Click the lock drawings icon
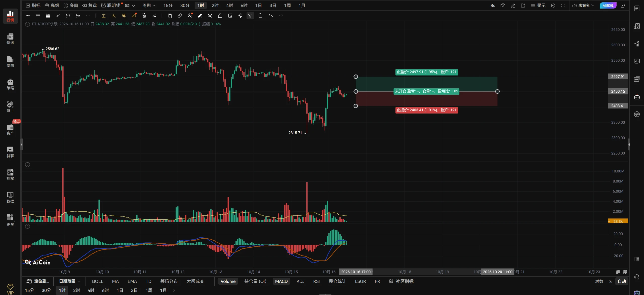 click(220, 16)
